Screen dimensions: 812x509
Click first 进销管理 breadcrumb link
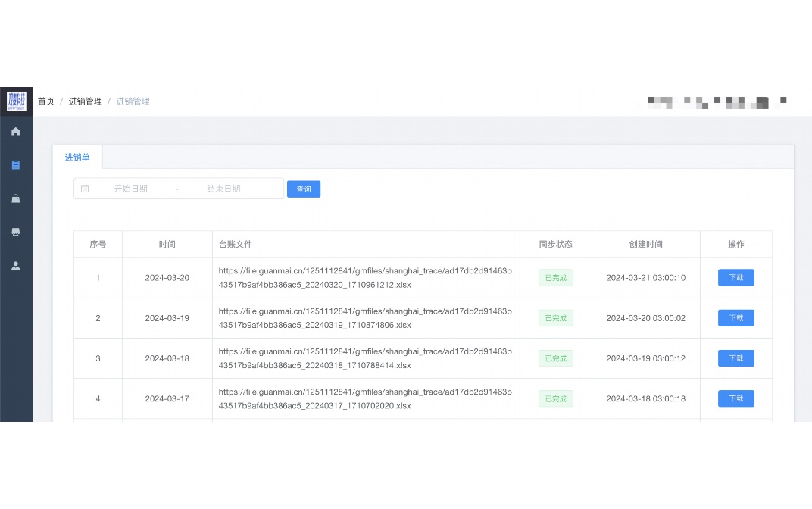85,101
